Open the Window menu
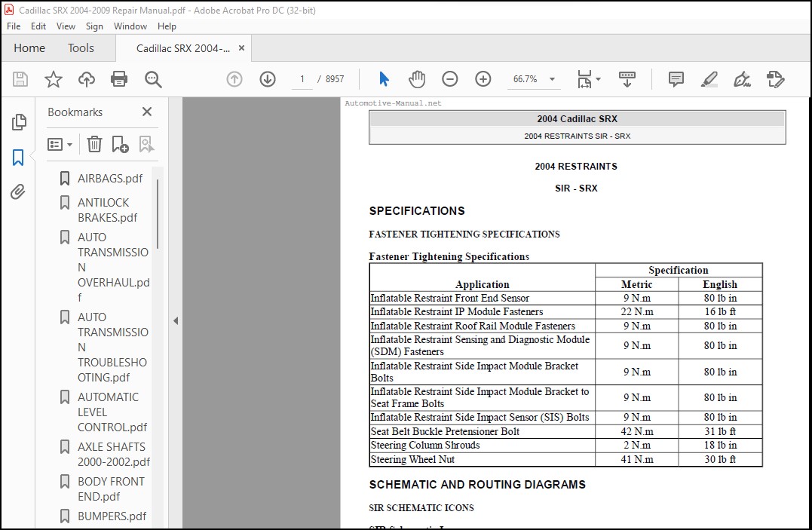This screenshot has height=530, width=812. (x=130, y=26)
